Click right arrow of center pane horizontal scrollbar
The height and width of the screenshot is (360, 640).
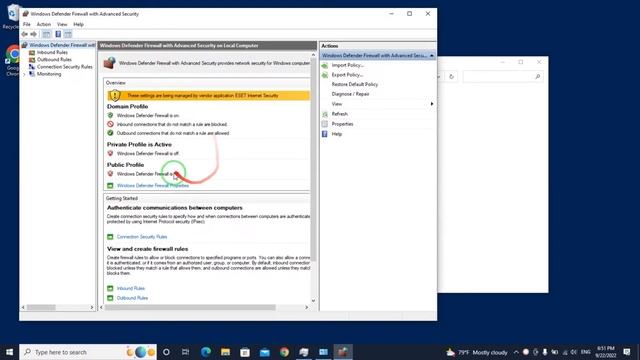coord(307,307)
